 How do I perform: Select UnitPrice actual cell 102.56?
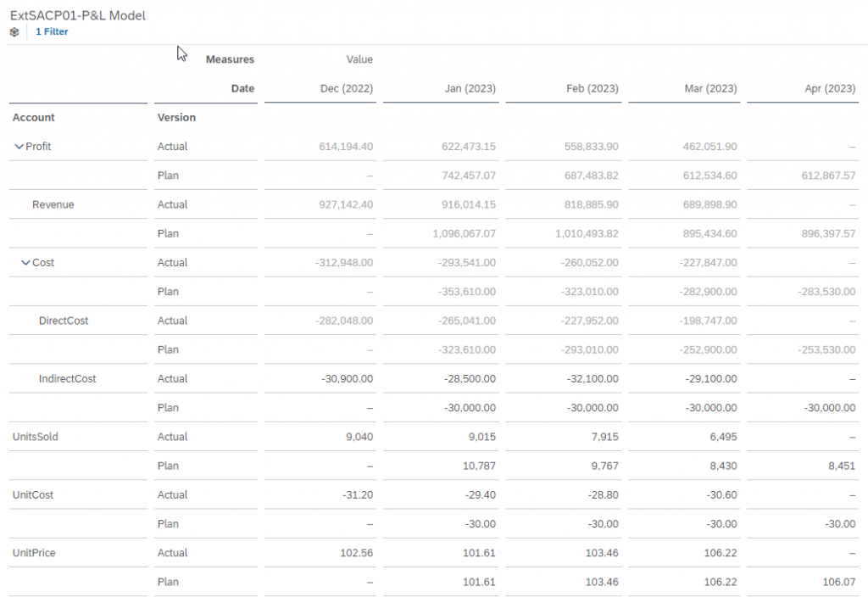pos(357,553)
